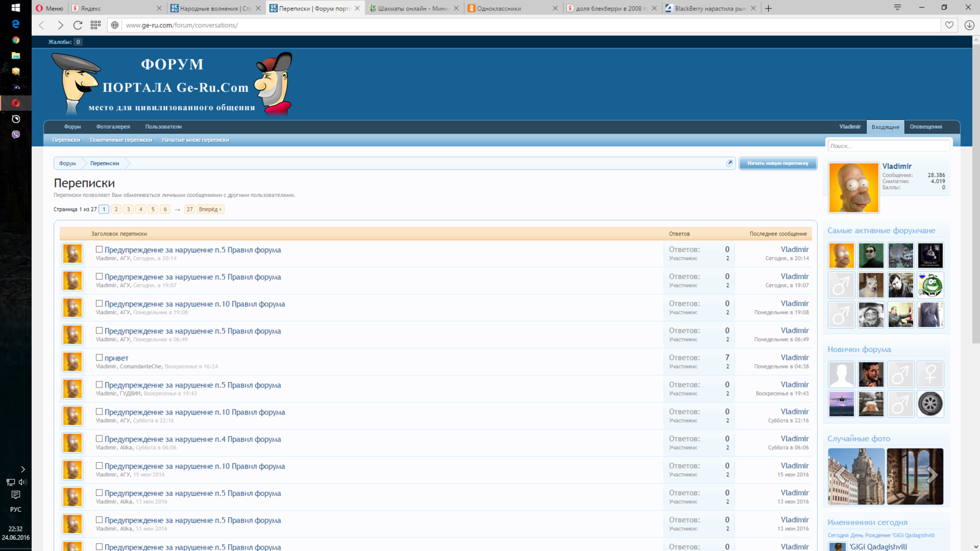Viewport: 980px width, 551px height.
Task: Open the Фотогалерея menu item
Action: [x=113, y=127]
